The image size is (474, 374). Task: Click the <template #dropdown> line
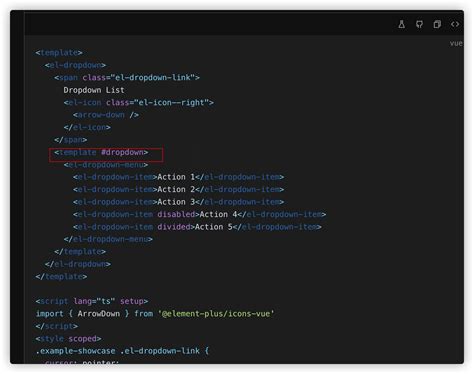click(101, 152)
